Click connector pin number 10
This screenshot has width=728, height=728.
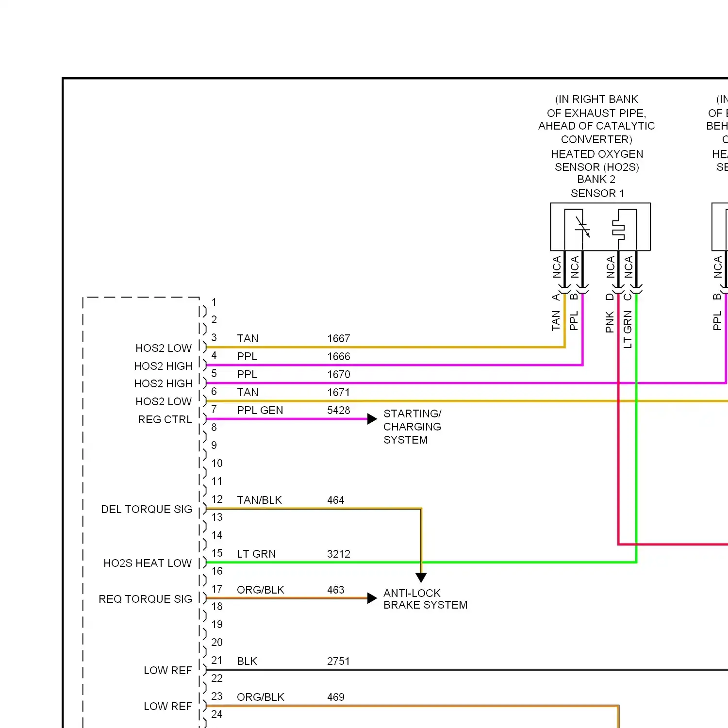pyautogui.click(x=217, y=463)
